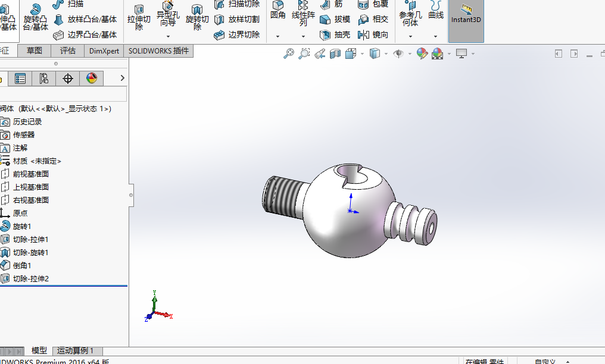Click Zoom to Fit magnifier icon
The image size is (605, 364).
coord(289,54)
